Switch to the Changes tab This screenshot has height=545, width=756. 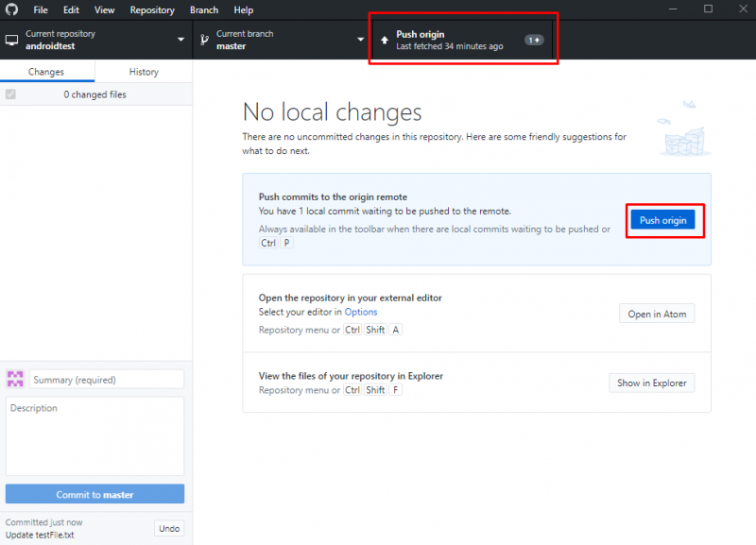(47, 72)
